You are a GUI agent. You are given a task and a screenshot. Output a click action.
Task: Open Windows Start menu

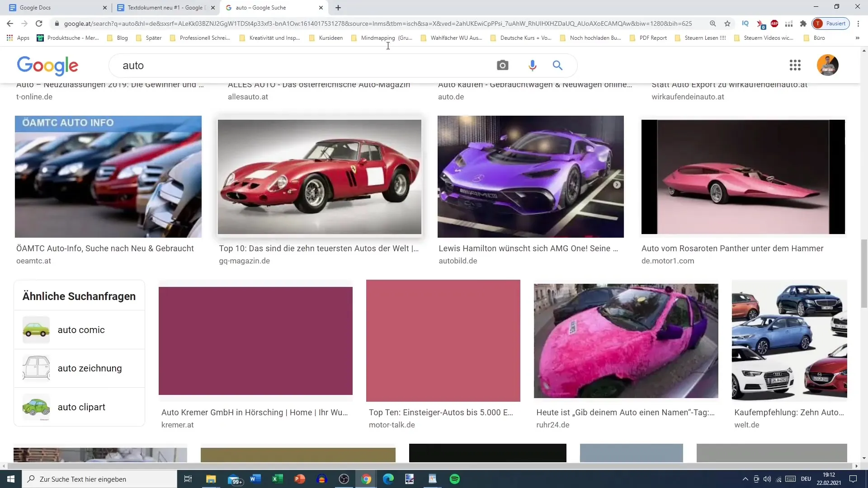(11, 479)
